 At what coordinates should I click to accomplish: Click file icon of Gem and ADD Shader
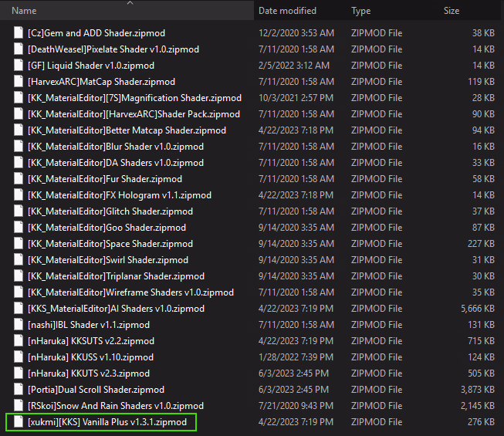(19, 33)
